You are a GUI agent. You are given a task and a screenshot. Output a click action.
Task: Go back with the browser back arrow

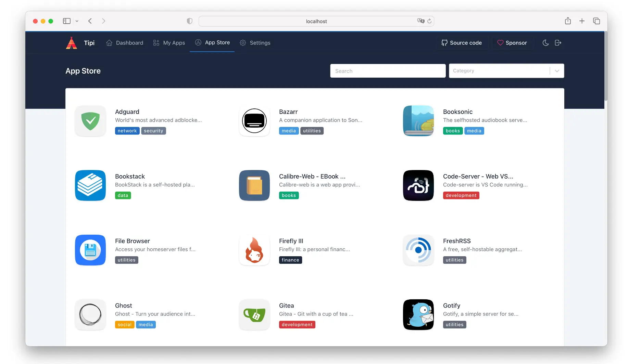click(x=90, y=21)
